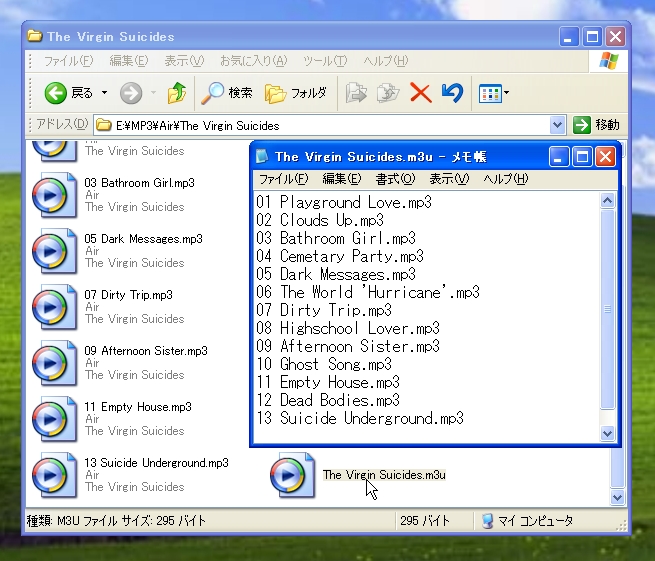Open Explorer お気に入り(A) menu
655x561 pixels.
point(254,61)
